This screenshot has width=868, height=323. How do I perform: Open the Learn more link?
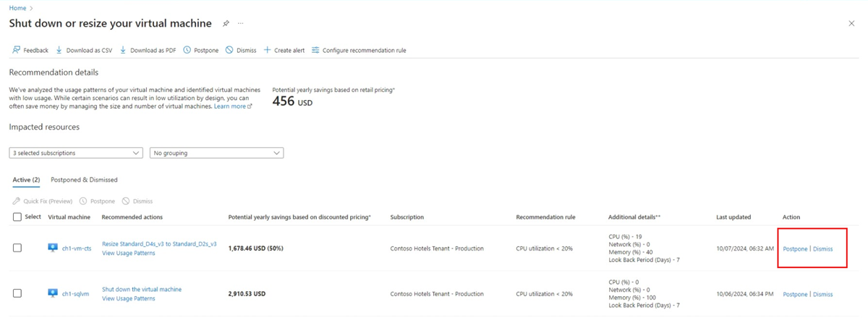coord(231,106)
